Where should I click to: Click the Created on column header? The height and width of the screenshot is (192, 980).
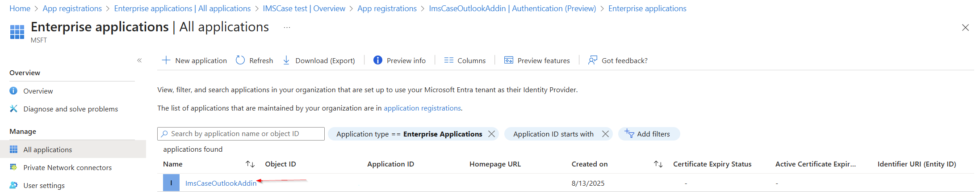590,164
